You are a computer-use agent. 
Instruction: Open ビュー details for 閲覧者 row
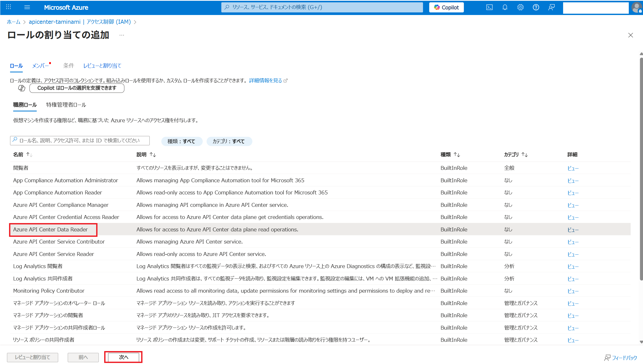coord(573,168)
